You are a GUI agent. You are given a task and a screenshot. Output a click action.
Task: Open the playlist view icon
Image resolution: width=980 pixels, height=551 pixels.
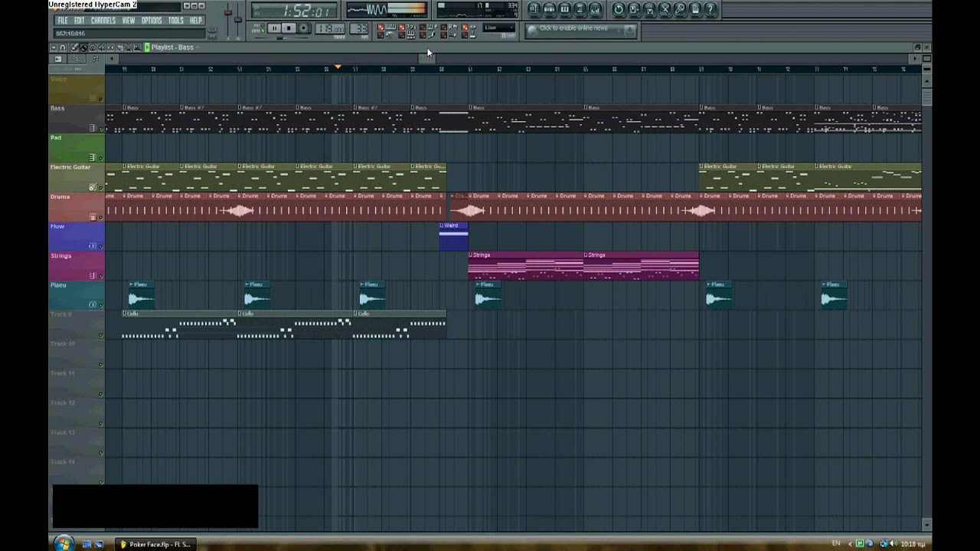pos(534,9)
